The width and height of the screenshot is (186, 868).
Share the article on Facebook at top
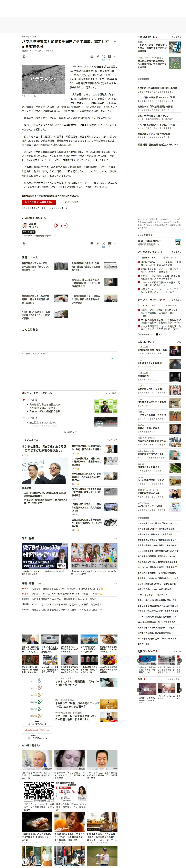pyautogui.click(x=98, y=57)
